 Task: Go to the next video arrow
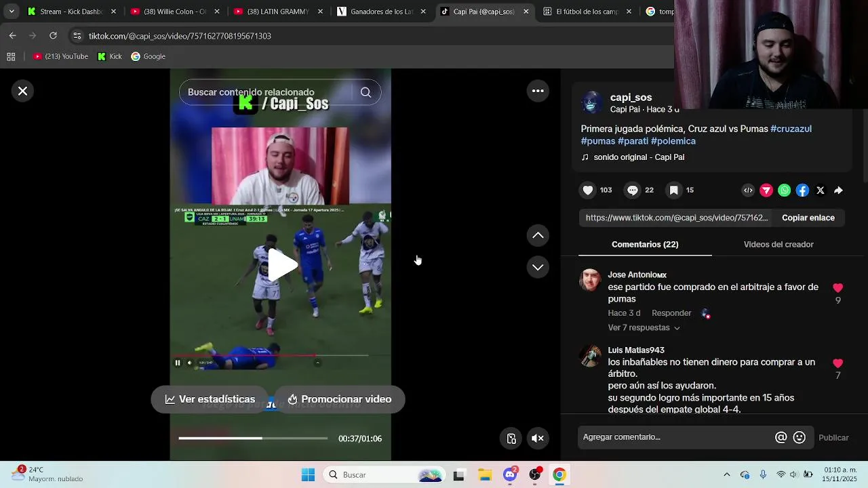538,267
